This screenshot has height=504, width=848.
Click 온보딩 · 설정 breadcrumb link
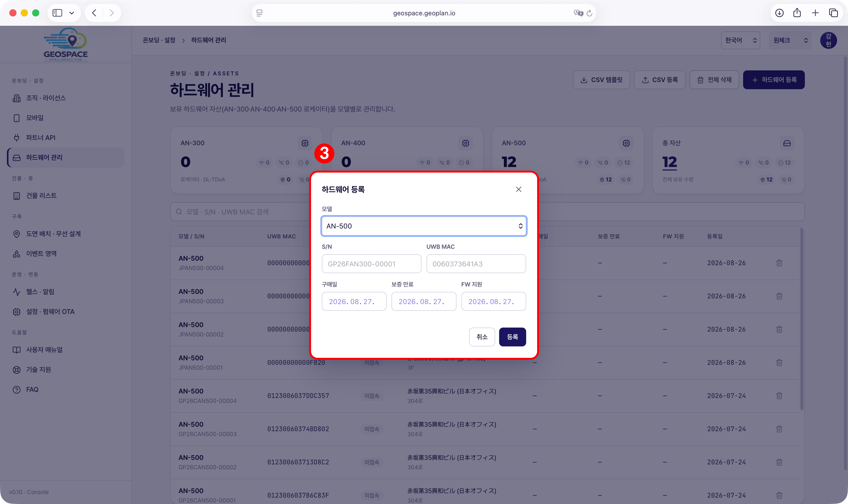[x=159, y=40]
